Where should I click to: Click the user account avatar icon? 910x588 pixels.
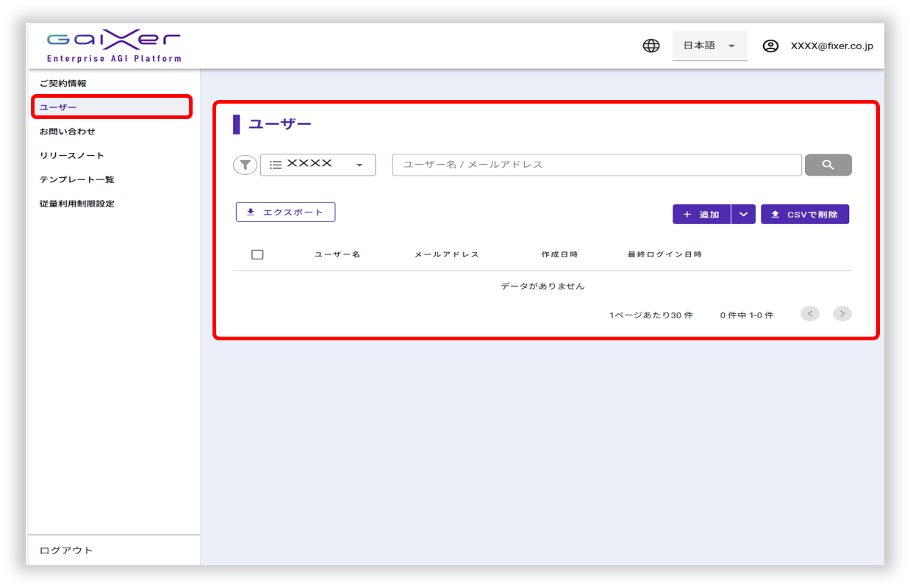pyautogui.click(x=770, y=46)
